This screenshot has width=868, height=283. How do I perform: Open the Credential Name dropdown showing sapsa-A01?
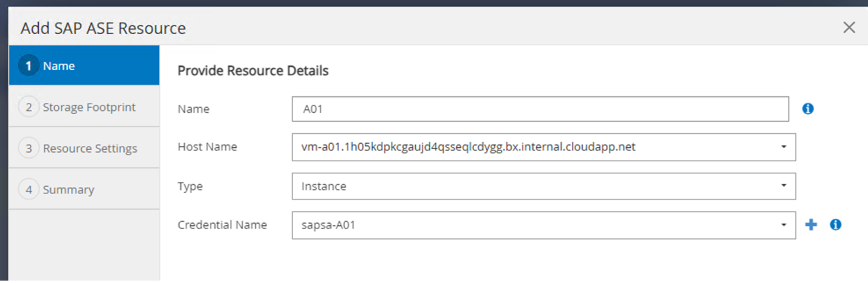[x=543, y=225]
